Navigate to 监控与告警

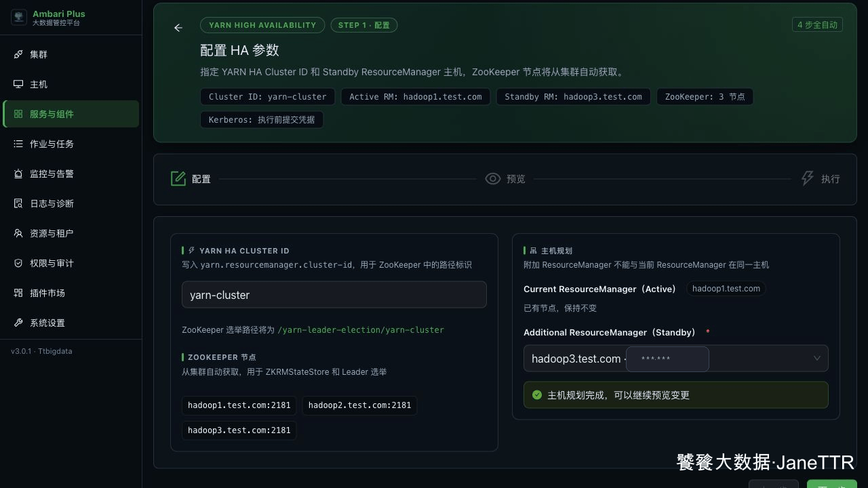click(71, 174)
